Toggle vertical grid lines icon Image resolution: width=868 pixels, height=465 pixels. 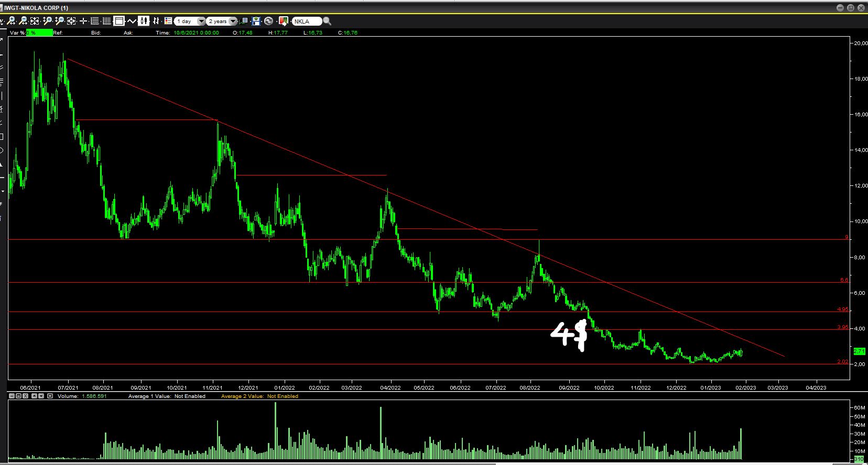click(106, 21)
